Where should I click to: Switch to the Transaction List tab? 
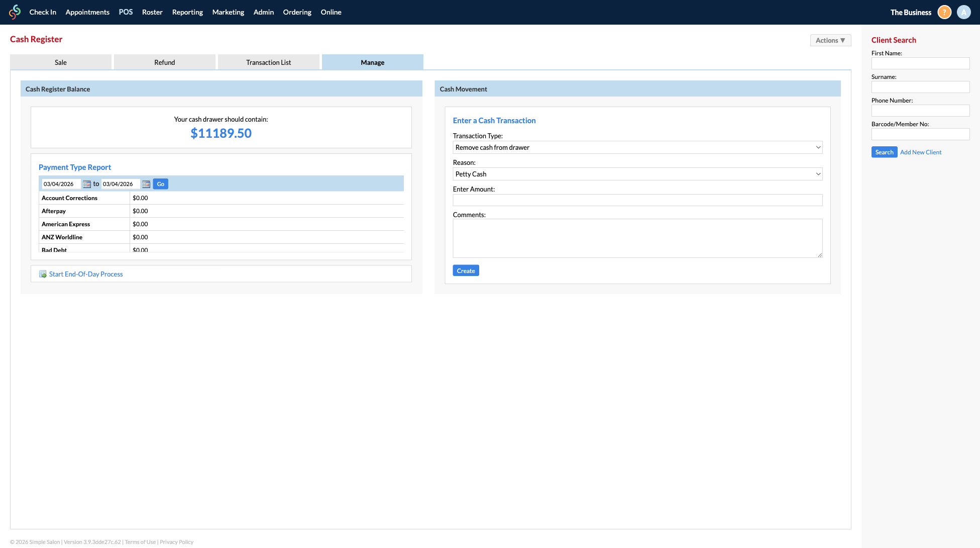point(268,62)
